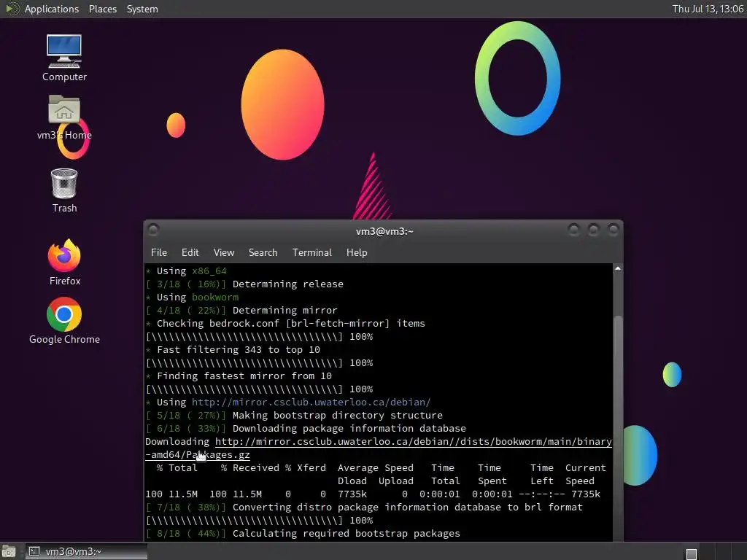Viewport: 747px width, 560px height.
Task: Click the 'x86_64' text in terminal
Action: (x=209, y=271)
